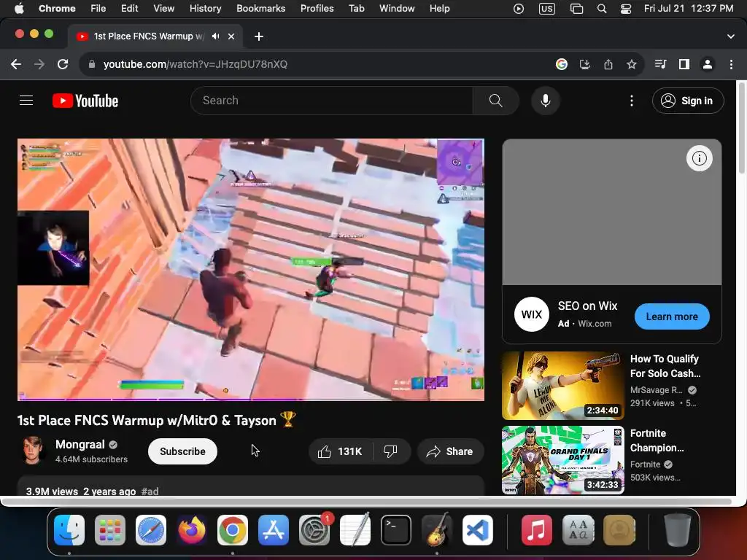This screenshot has height=560, width=747.
Task: Open macOS Control Center icon
Action: (625, 8)
